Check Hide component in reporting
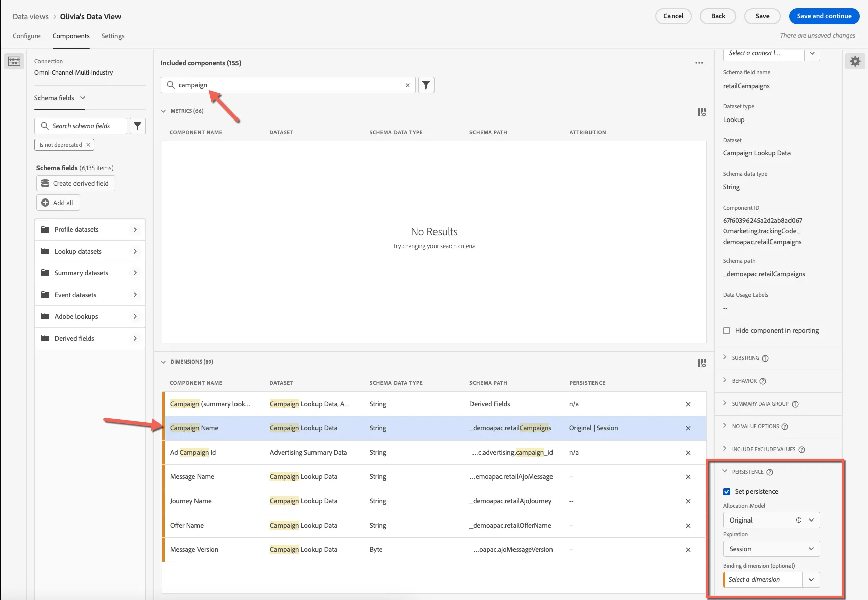Image resolution: width=868 pixels, height=600 pixels. point(727,331)
